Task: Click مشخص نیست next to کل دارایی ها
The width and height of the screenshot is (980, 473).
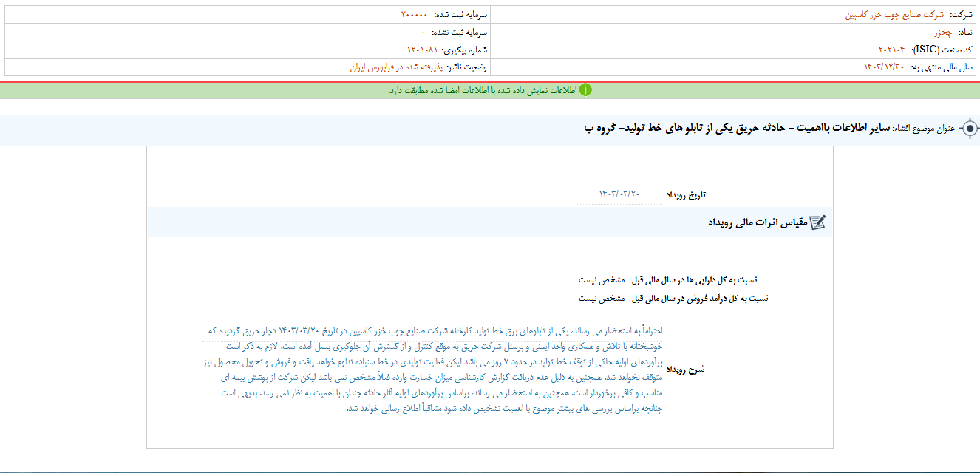Action: (x=602, y=280)
